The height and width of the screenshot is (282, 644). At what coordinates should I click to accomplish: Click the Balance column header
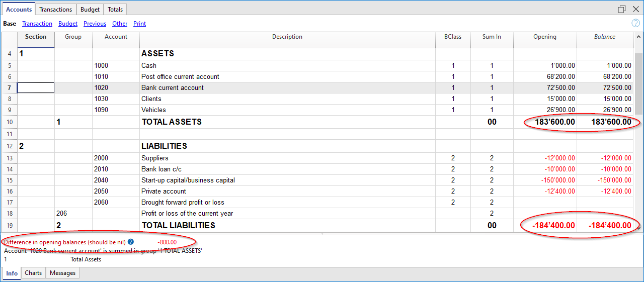[x=604, y=37]
